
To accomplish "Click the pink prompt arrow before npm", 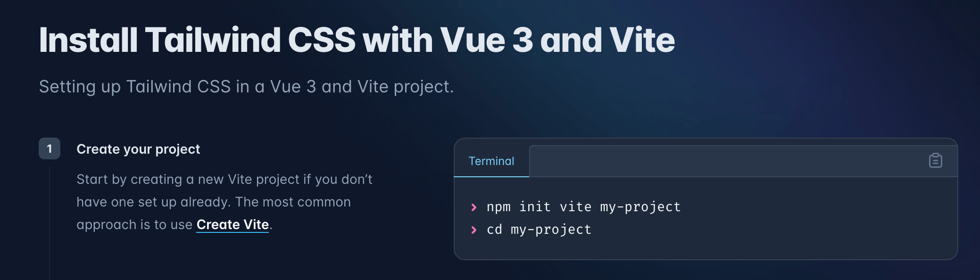I will click(474, 207).
